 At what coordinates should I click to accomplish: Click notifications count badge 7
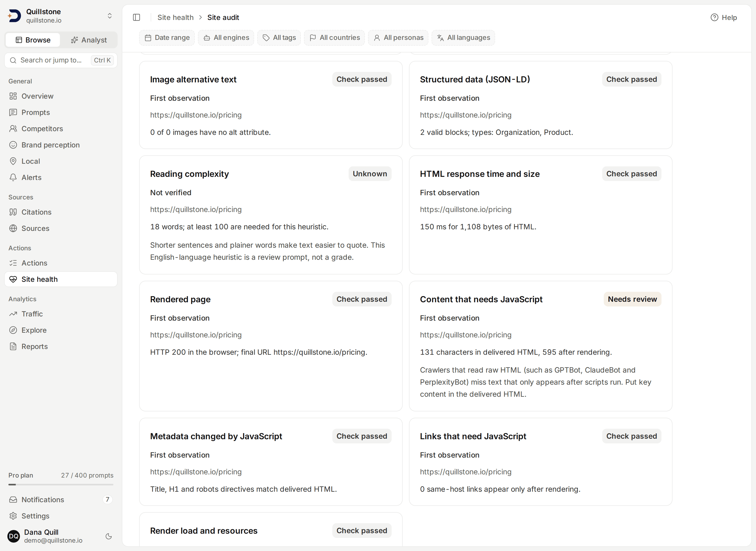click(107, 499)
